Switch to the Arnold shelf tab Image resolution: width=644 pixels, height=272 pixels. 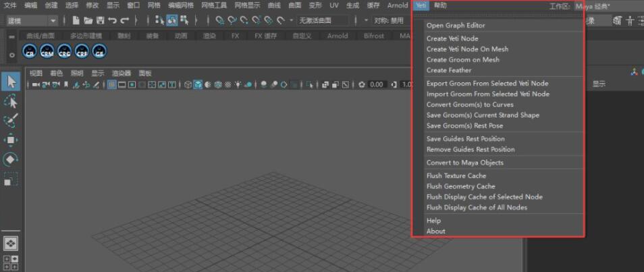tap(338, 36)
